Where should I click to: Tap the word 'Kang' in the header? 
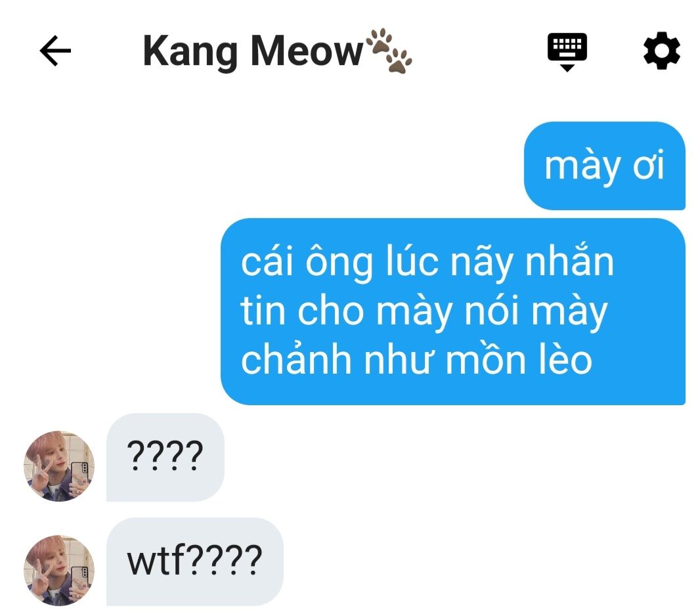pos(190,53)
